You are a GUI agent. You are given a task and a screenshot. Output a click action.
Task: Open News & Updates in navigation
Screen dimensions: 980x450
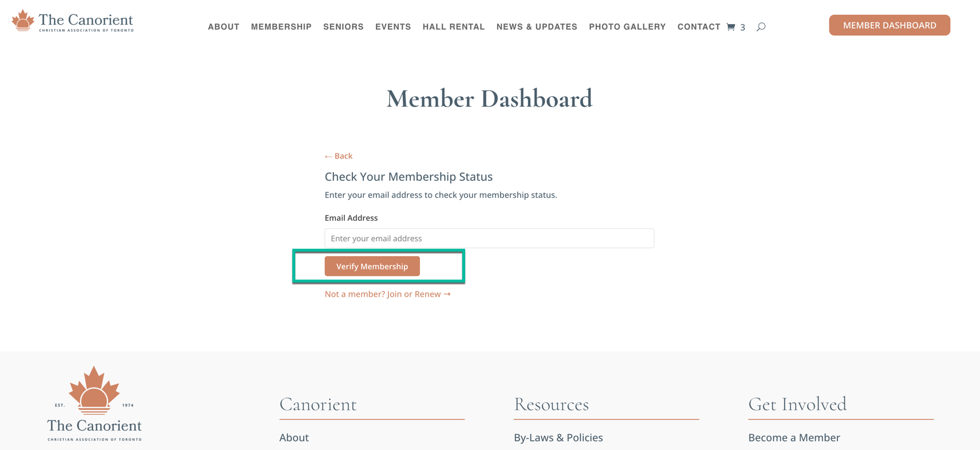coord(537,27)
